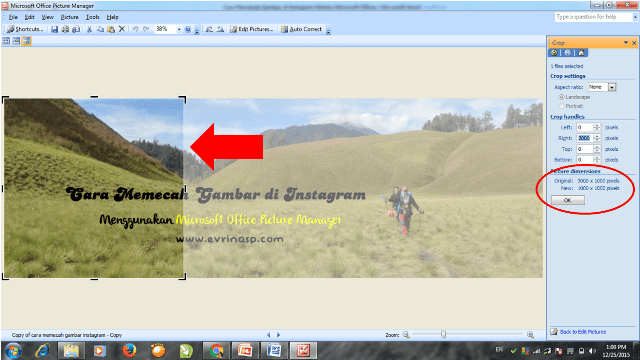Click the Rotate Right icon
640x360 pixels.
pyautogui.click(x=220, y=29)
